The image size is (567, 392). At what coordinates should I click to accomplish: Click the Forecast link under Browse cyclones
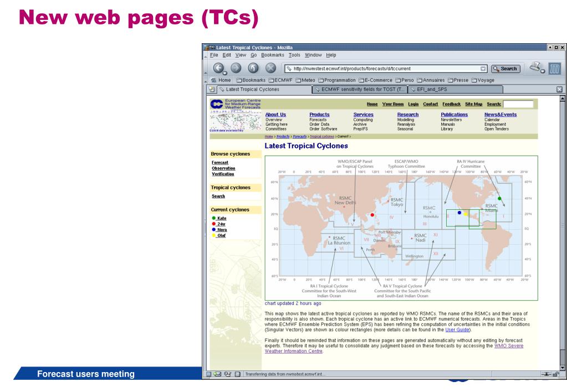click(220, 163)
